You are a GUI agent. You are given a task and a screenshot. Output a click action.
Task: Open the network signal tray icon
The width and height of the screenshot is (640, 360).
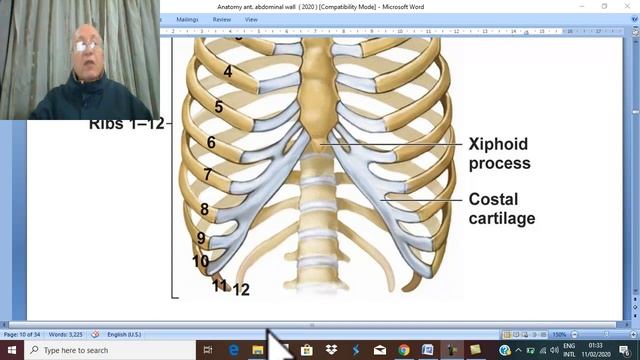(543, 350)
